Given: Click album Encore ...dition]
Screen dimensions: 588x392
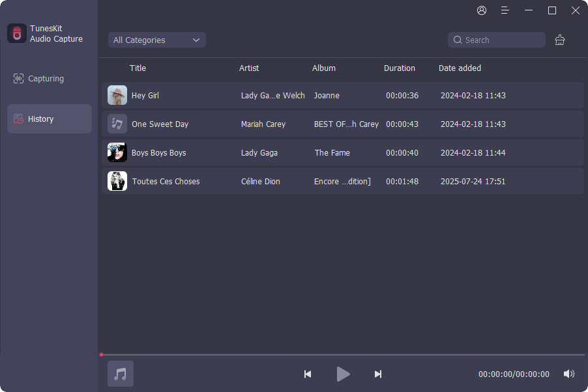Looking at the screenshot, I should pos(342,182).
